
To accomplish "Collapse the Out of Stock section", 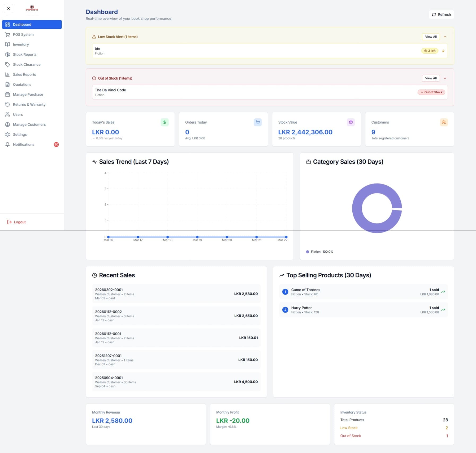I will point(445,78).
